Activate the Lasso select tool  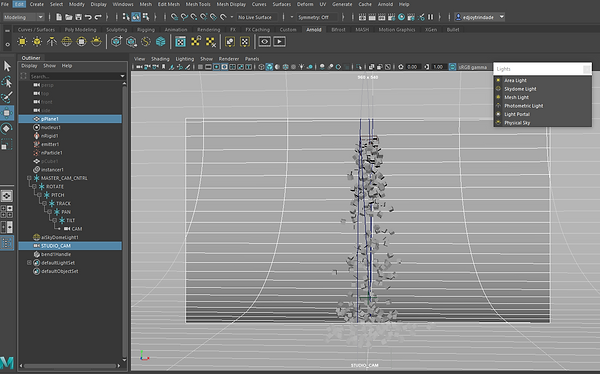7,82
